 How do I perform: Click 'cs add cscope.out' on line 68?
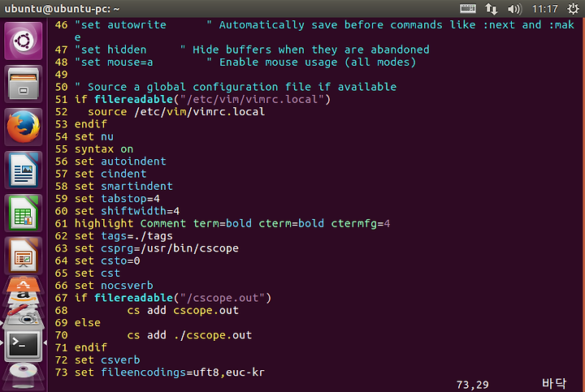[x=183, y=310]
